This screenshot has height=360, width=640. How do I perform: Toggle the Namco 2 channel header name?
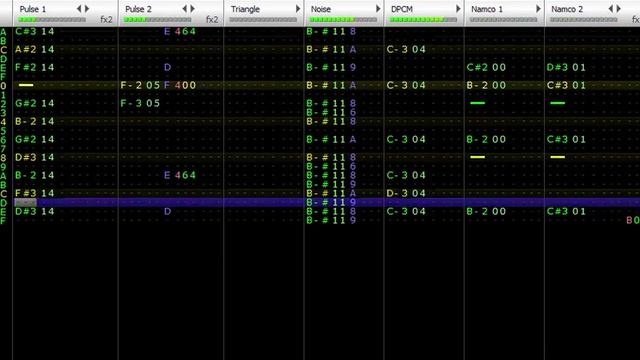pos(567,9)
